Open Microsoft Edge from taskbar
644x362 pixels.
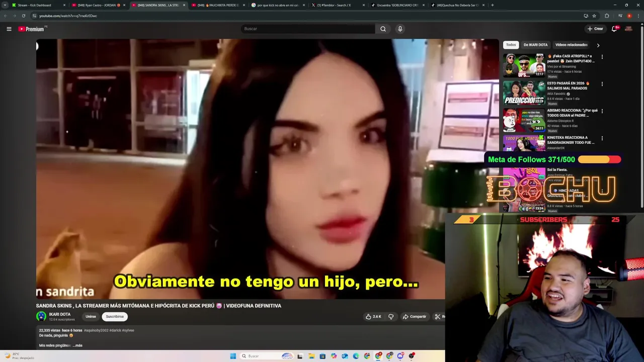click(x=356, y=356)
